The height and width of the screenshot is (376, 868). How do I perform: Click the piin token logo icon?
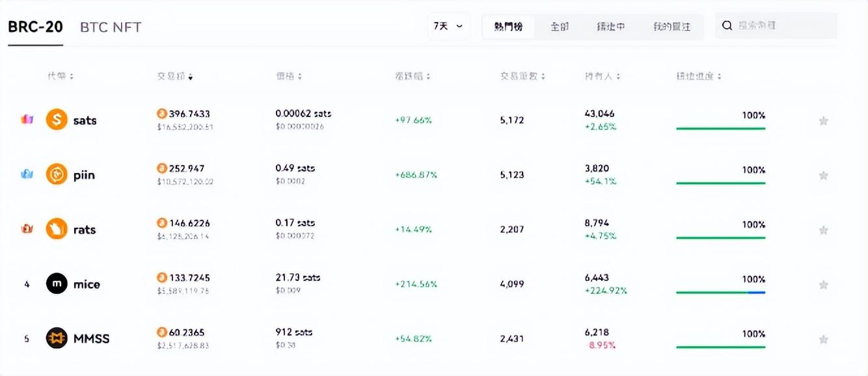coord(57,174)
